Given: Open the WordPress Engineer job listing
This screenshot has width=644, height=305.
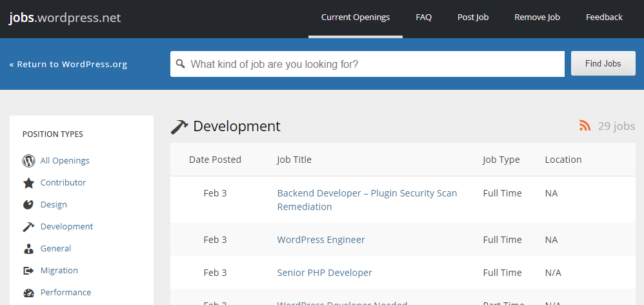Looking at the screenshot, I should [x=321, y=240].
